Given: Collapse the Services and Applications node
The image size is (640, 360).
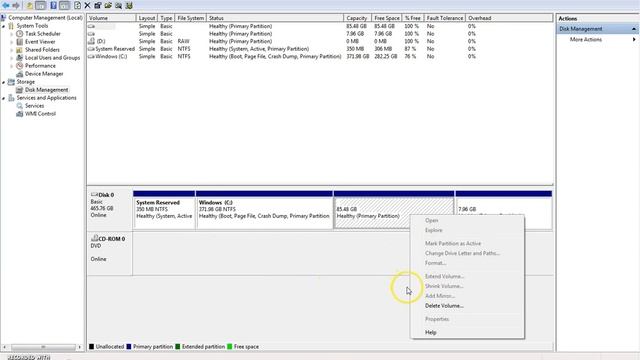Looking at the screenshot, I should click(4, 98).
